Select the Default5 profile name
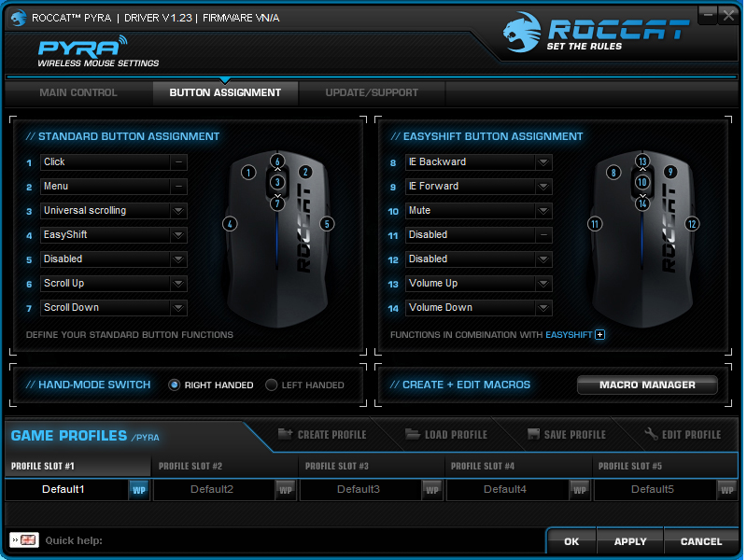This screenshot has height=560, width=747. [x=652, y=489]
